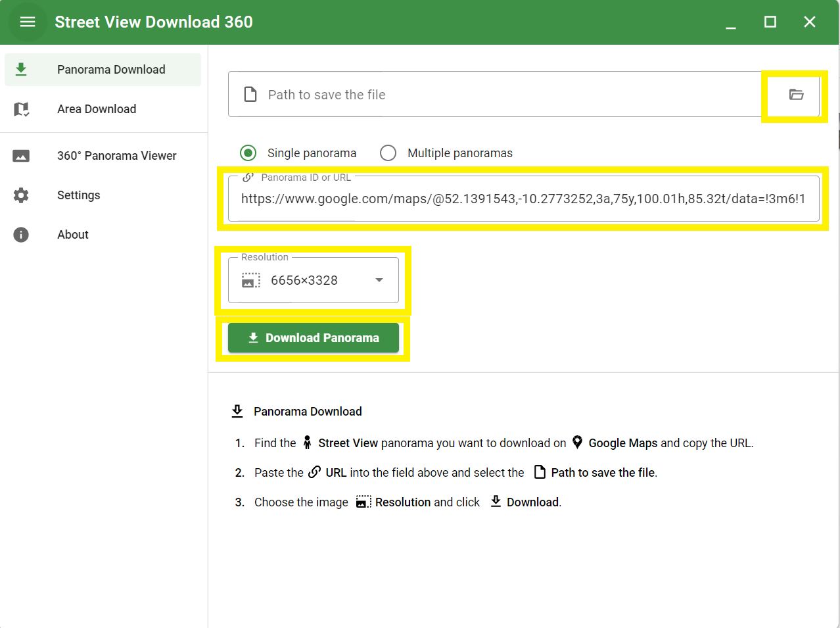Screen dimensions: 840x628
Task: Click the Panorama ID or URL field
Action: point(523,199)
